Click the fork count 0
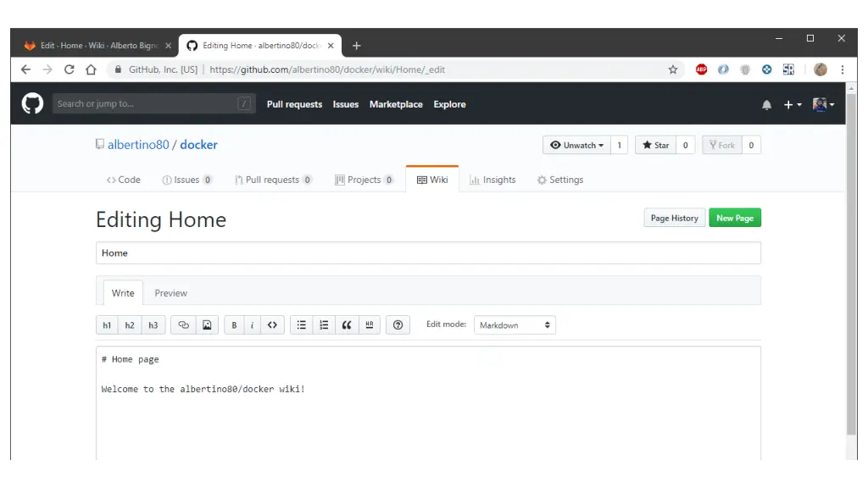The image size is (868, 488). pyautogui.click(x=751, y=145)
